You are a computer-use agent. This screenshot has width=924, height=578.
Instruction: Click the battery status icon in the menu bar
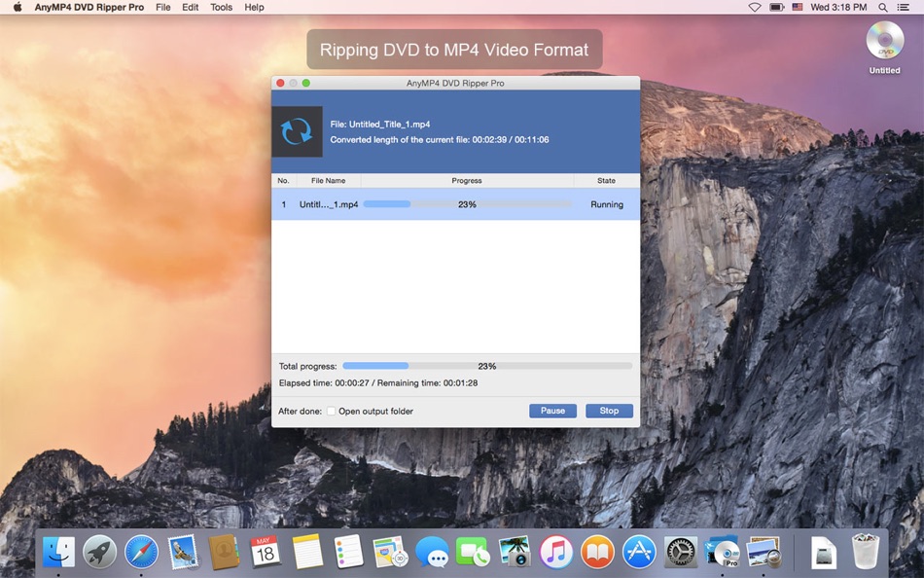click(775, 7)
